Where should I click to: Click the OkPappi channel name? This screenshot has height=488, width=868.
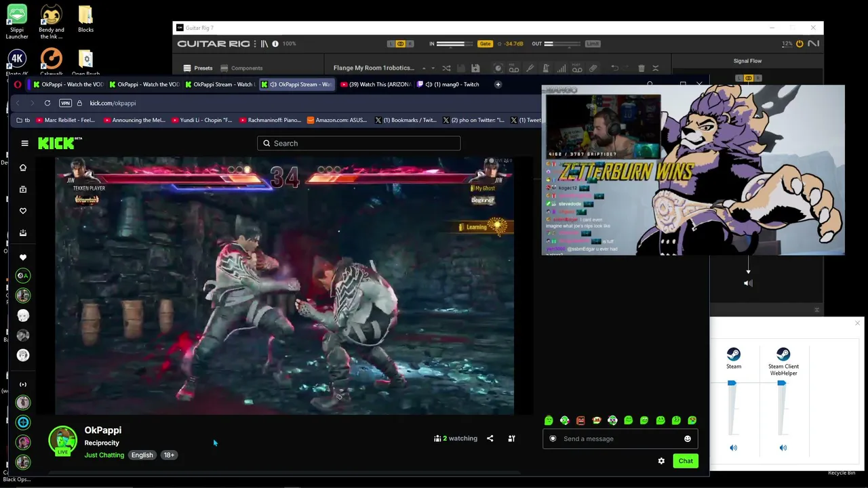coord(103,430)
